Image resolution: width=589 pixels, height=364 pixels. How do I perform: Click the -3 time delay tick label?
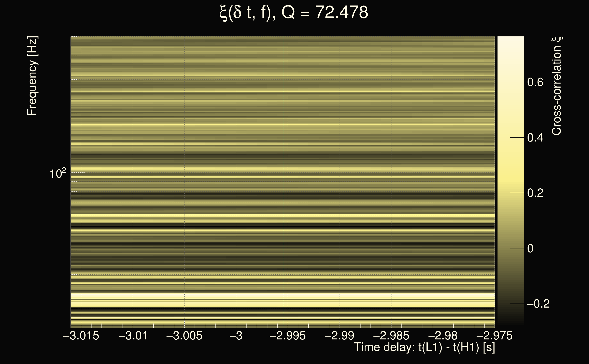click(236, 336)
